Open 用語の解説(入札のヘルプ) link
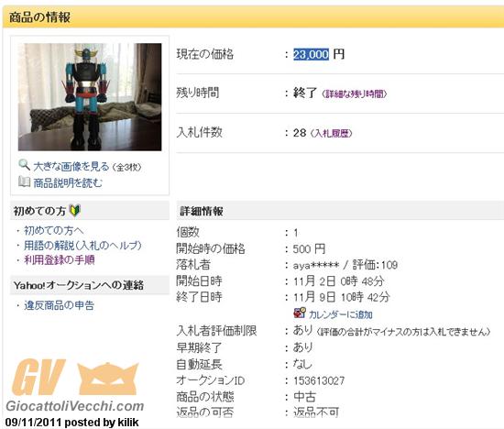The height and width of the screenshot is (429, 504). [x=82, y=246]
